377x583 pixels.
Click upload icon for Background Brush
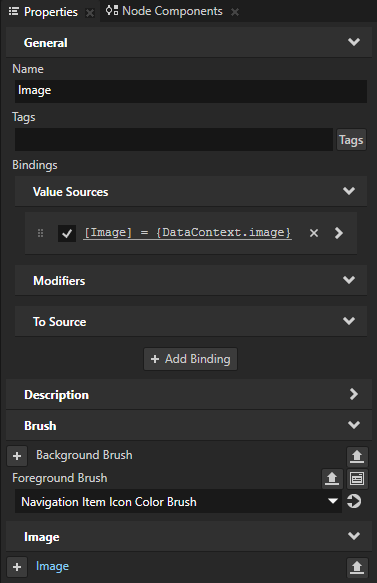(357, 456)
